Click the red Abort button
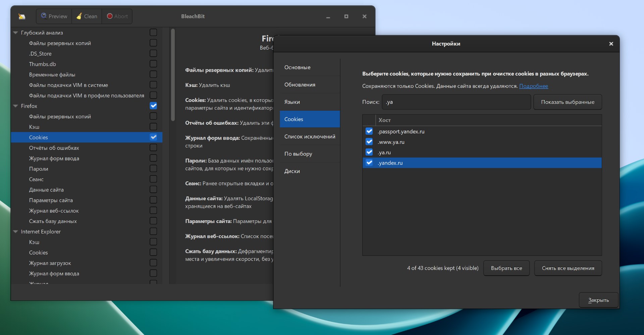Viewport: 644px width, 335px height. [x=117, y=16]
